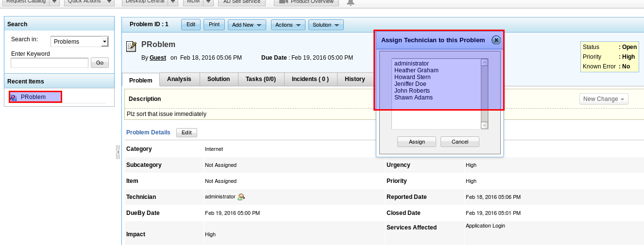Open the Desktop Central dropdown arrow
The width and height of the screenshot is (644, 245).
pos(173,2)
